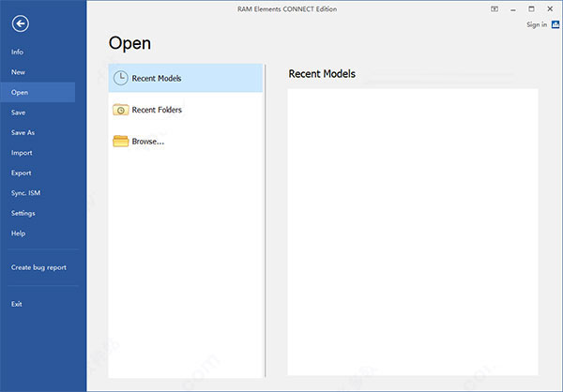Select Sync. ISM in the sidebar

[x=25, y=193]
